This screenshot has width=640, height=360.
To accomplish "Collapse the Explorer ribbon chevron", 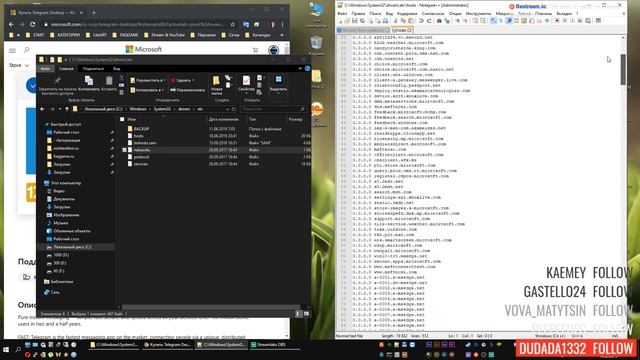I will coord(300,69).
